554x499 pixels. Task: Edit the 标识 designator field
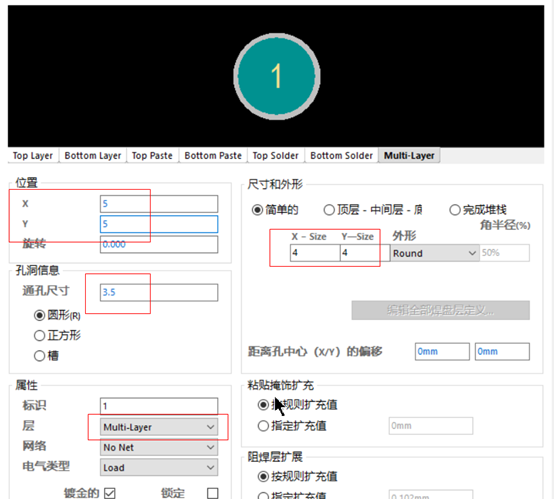(x=159, y=406)
